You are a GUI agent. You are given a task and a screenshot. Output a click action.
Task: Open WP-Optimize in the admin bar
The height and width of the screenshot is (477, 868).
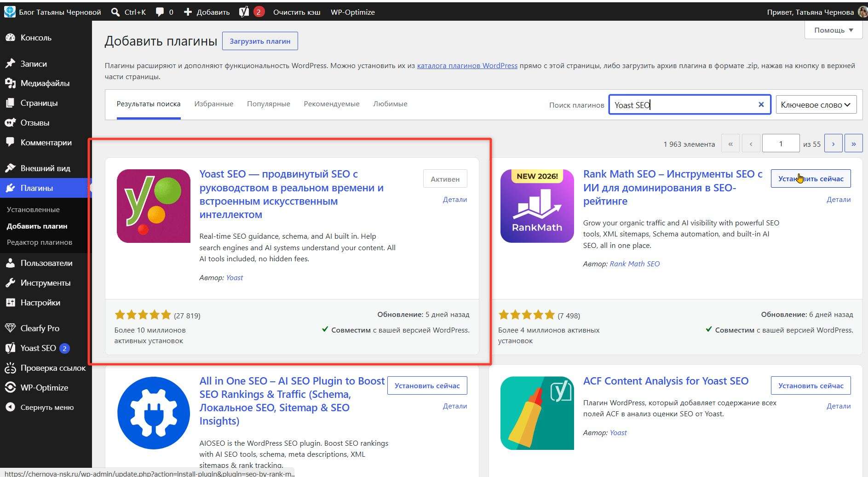[x=353, y=12]
